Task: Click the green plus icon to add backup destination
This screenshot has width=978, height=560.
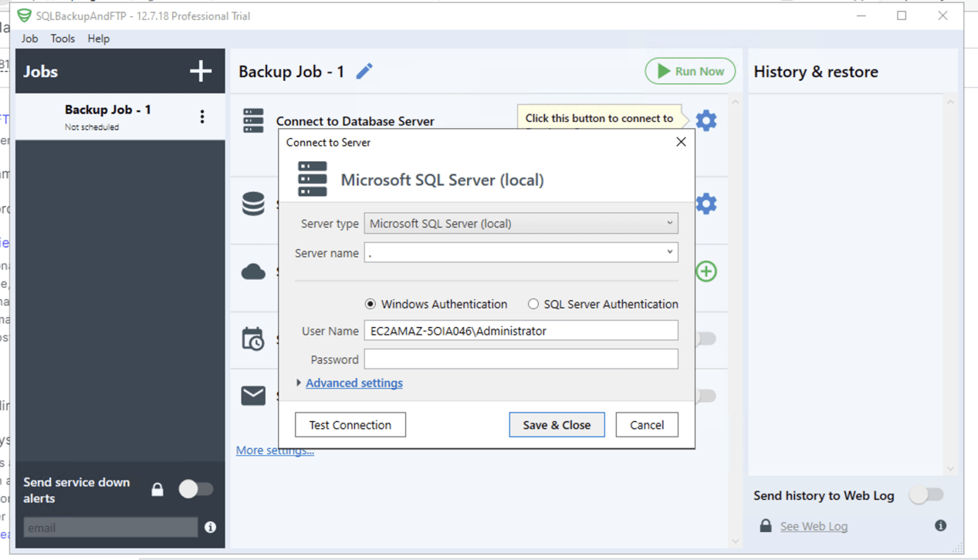Action: (706, 271)
